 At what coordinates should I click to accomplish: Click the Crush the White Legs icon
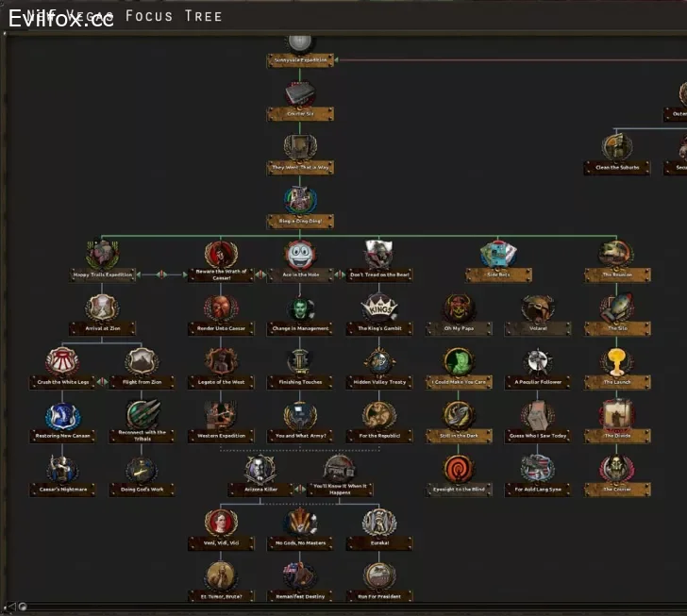(x=62, y=361)
